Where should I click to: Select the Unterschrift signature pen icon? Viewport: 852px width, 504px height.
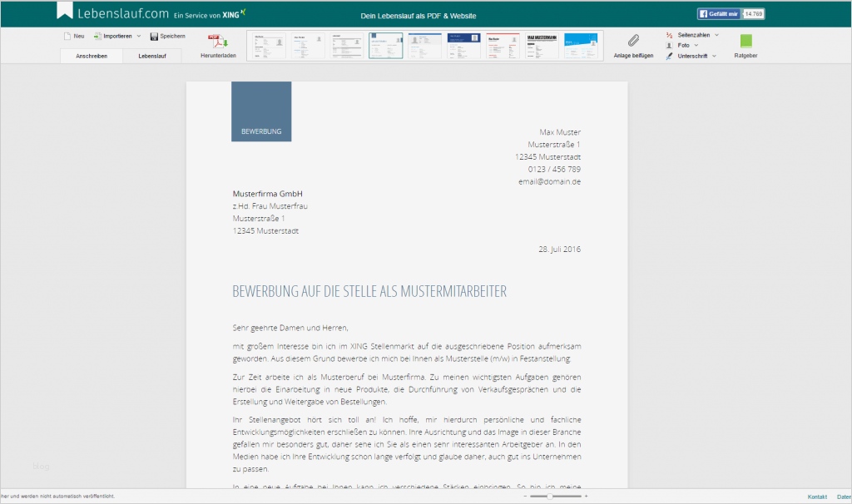pos(670,55)
